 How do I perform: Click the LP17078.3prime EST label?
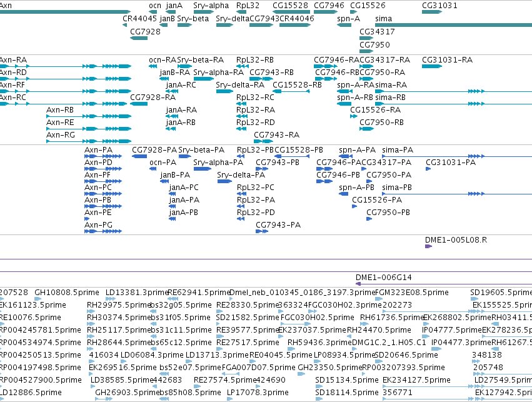pyautogui.click(x=258, y=393)
